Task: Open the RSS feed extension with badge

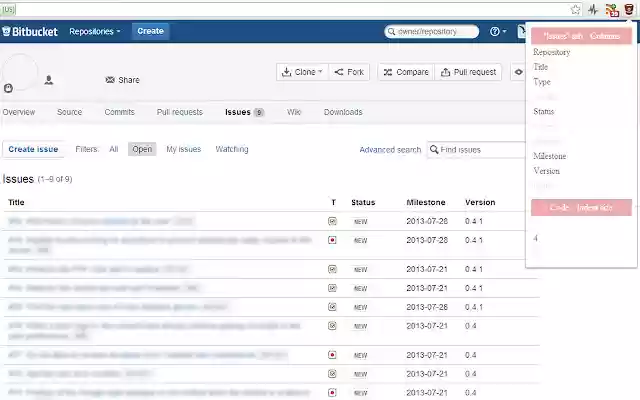Action: pos(612,10)
